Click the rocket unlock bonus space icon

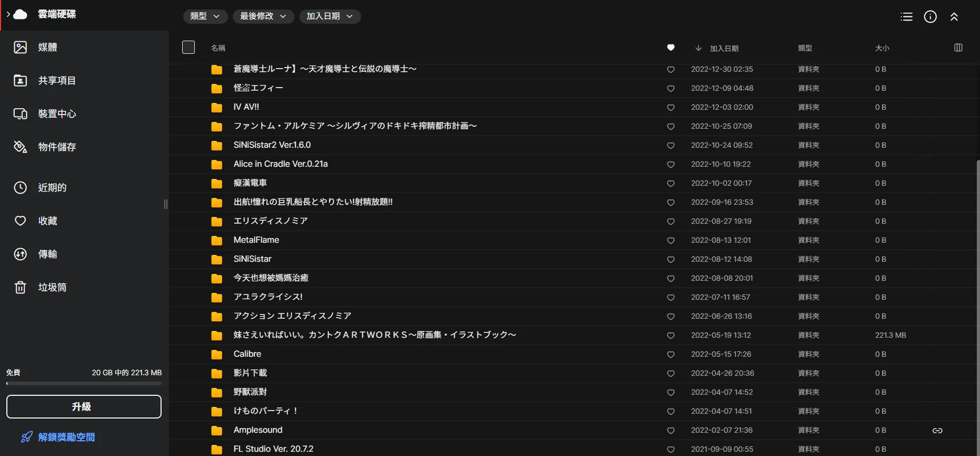click(26, 437)
